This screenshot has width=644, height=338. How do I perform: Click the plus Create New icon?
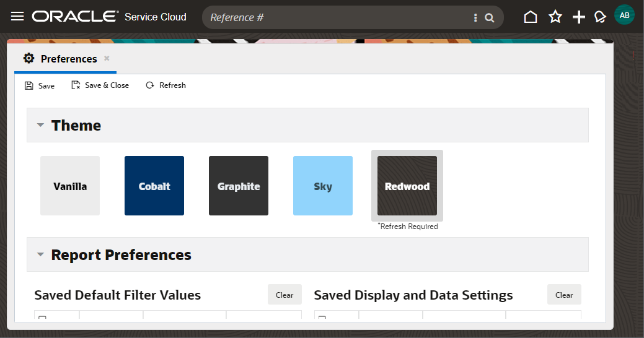tap(578, 17)
